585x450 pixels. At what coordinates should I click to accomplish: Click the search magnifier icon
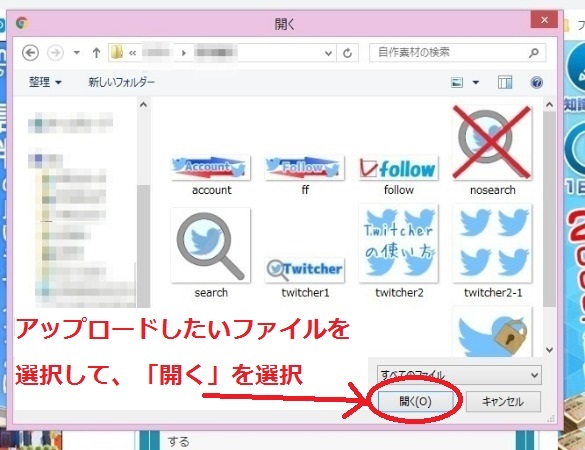click(534, 53)
